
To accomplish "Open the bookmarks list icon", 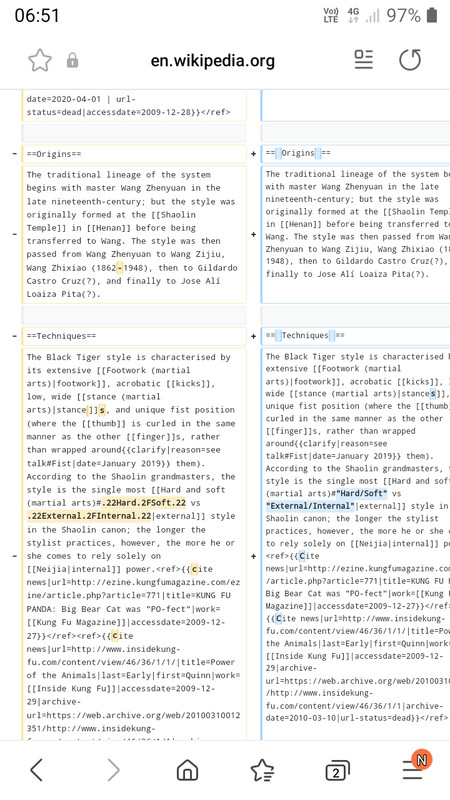I will point(262,770).
